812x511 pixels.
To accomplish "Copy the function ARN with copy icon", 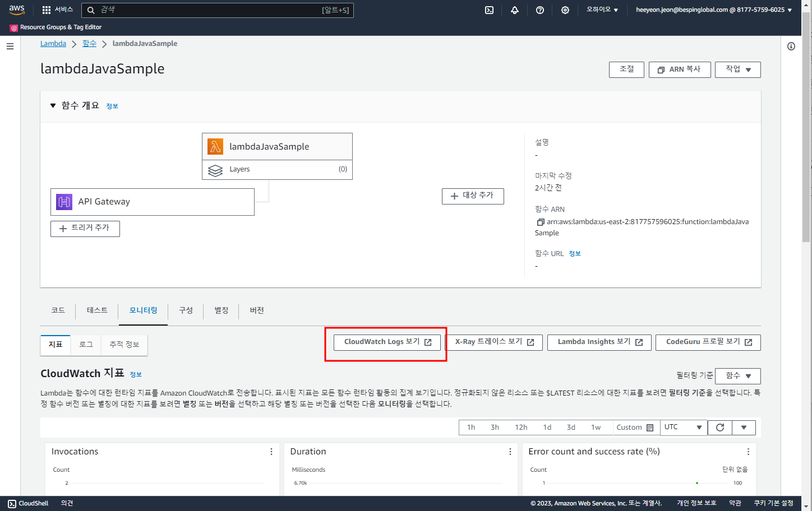I will (x=541, y=222).
